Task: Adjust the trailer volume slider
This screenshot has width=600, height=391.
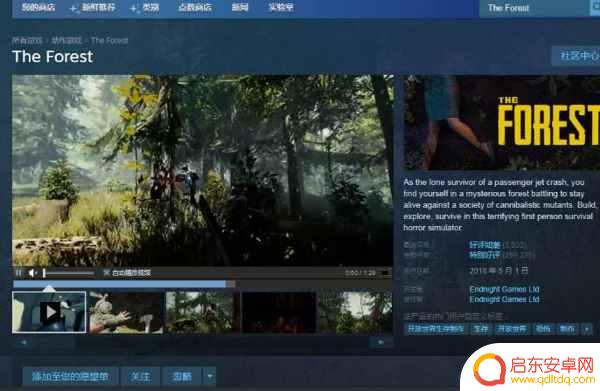Action: [68, 273]
